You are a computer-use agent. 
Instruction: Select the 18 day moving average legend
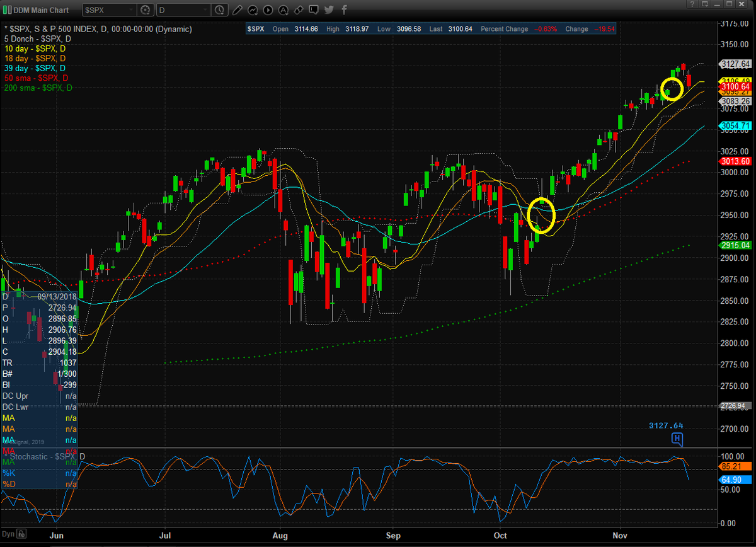click(x=34, y=58)
